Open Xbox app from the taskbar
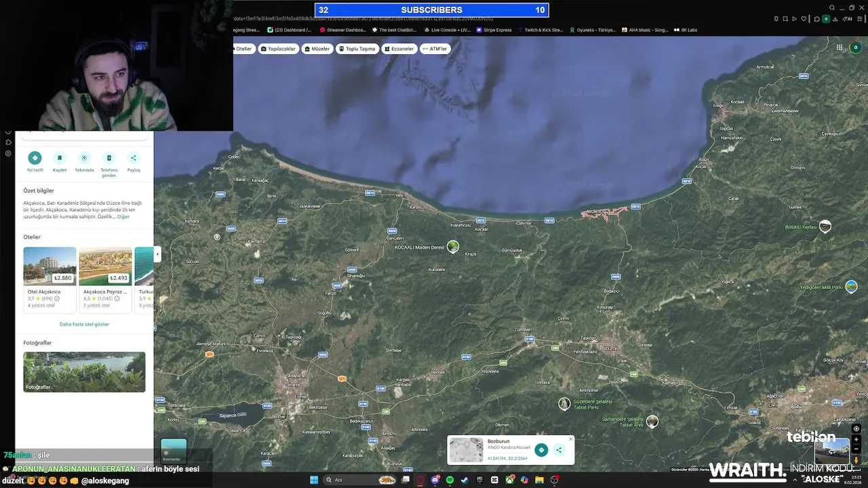The image size is (868, 488). point(509,480)
